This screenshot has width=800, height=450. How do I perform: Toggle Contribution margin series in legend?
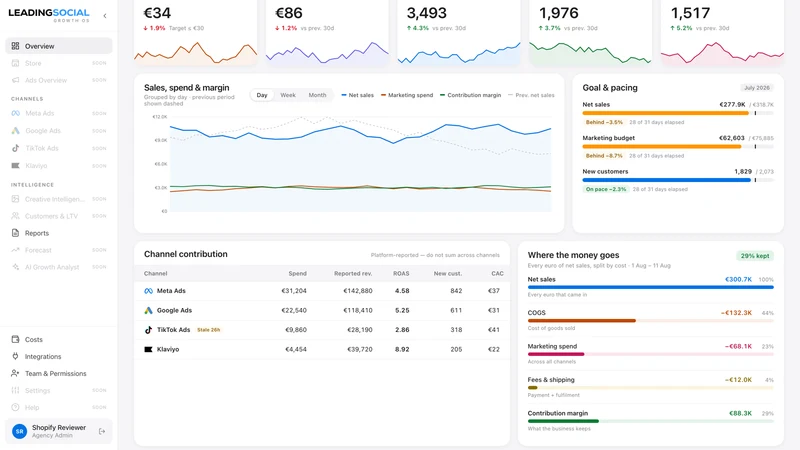tap(470, 95)
